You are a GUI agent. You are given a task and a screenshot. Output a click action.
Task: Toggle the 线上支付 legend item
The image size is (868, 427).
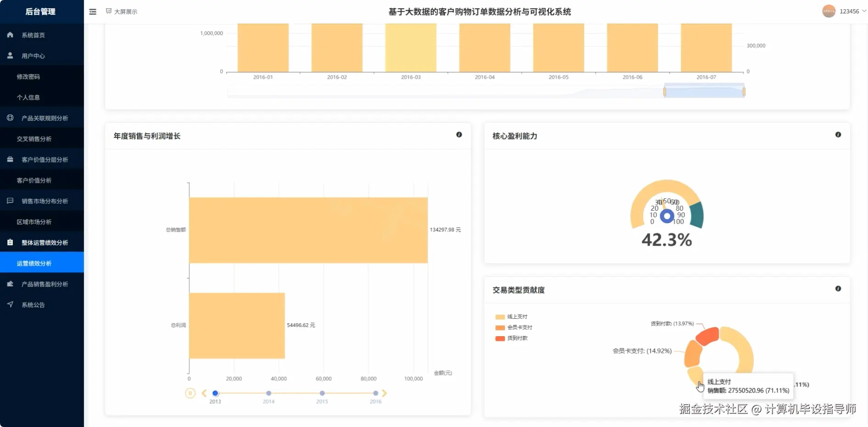[x=511, y=317]
